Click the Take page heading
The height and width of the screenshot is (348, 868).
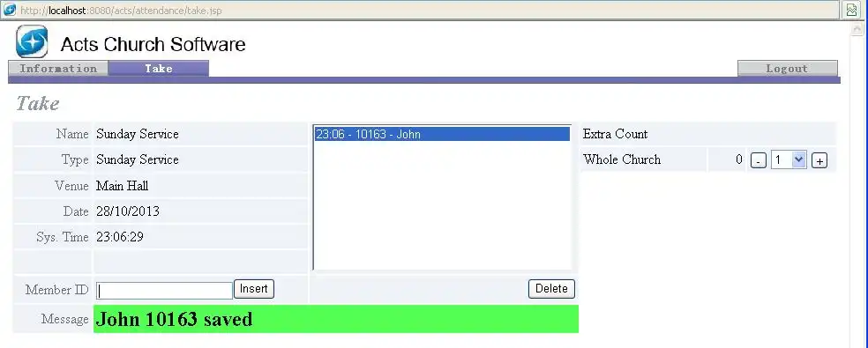[38, 103]
